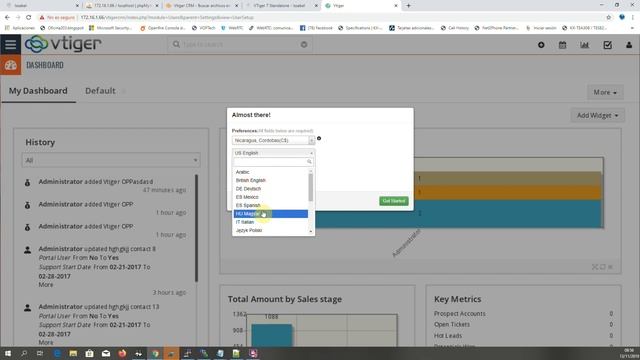Screen dimensions: 640x360
Task: Select HU Magyar language option
Action: [271, 213]
